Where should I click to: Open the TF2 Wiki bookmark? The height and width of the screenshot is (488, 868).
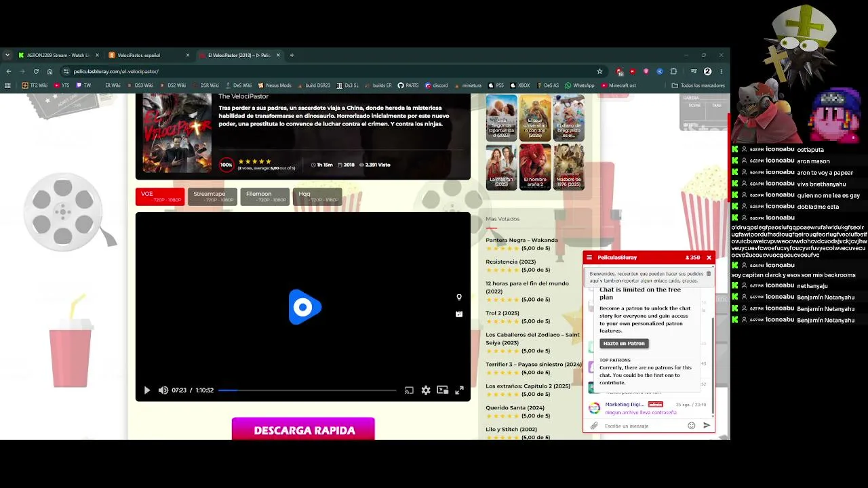pyautogui.click(x=35, y=85)
